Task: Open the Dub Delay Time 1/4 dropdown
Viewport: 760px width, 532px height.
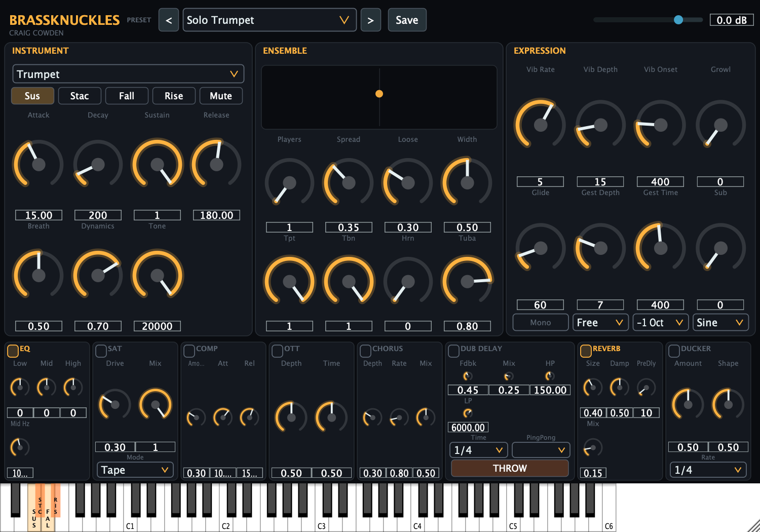Action: (479, 450)
